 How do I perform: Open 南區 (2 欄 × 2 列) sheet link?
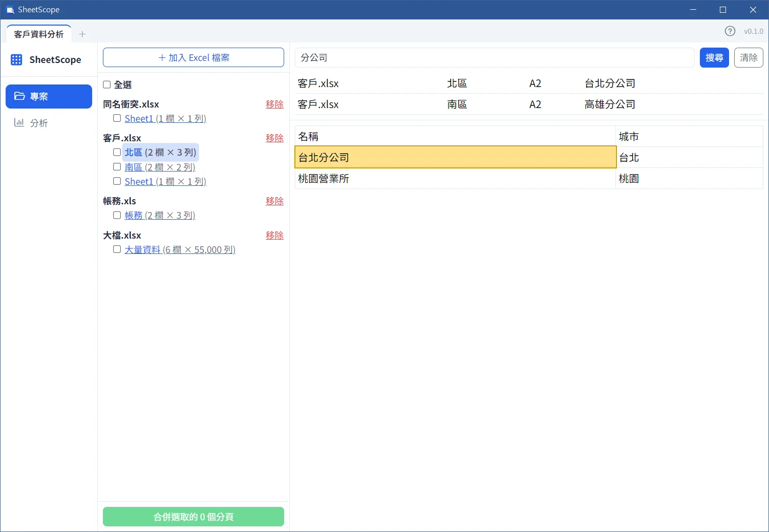coord(160,167)
